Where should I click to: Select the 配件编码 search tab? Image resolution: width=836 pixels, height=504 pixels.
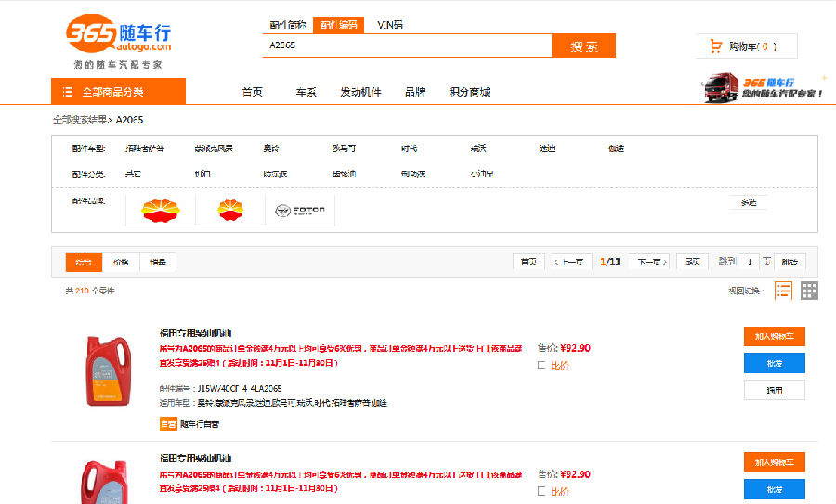click(338, 25)
